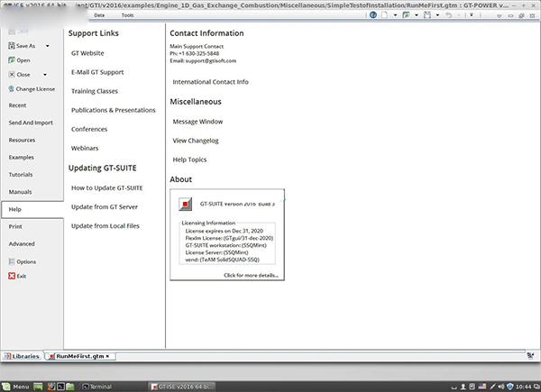Image resolution: width=541 pixels, height=392 pixels.
Task: Open the GT Website link
Action: 87,53
